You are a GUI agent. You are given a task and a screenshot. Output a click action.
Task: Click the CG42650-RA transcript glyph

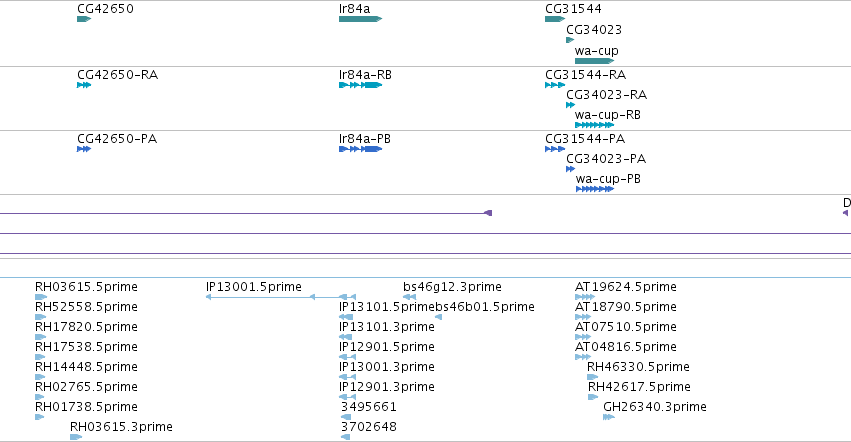(x=84, y=85)
